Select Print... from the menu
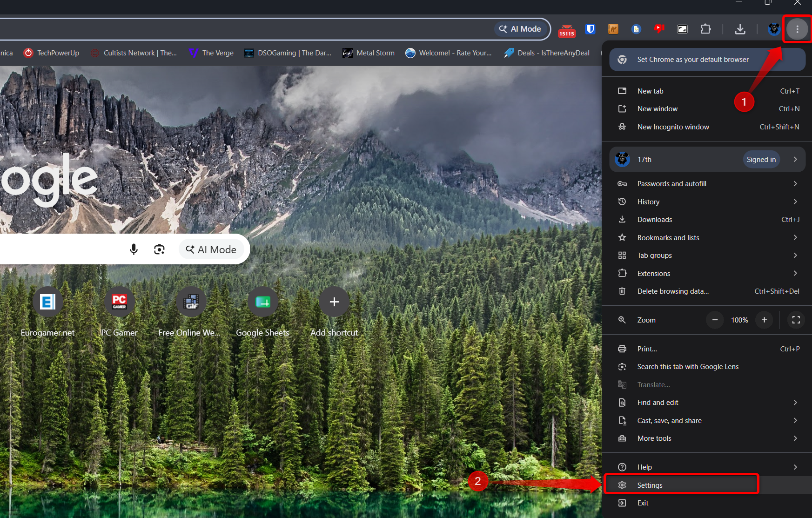Image resolution: width=812 pixels, height=518 pixels. point(707,349)
